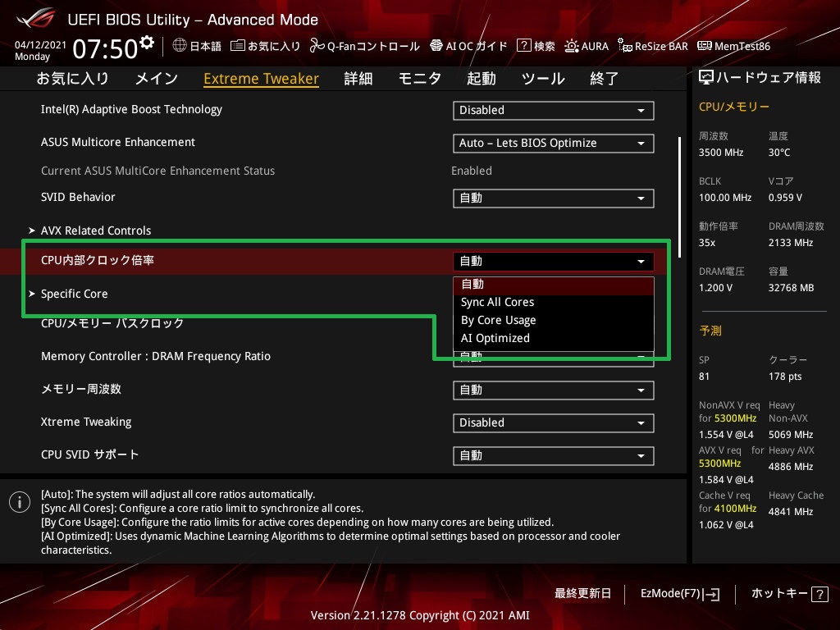Open SVID Behavior dropdown
The width and height of the screenshot is (840, 630).
click(554, 199)
